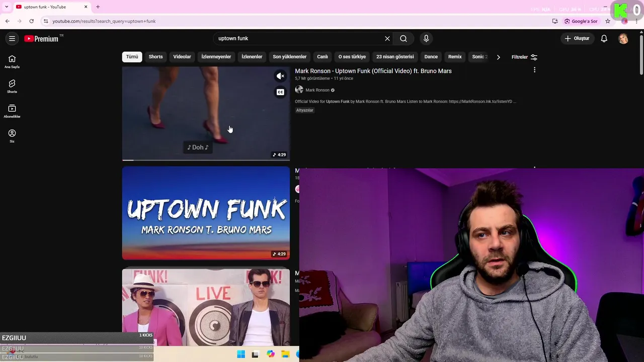Select the 23 nisan gösterisi chip
This screenshot has width=644, height=362.
click(x=395, y=57)
